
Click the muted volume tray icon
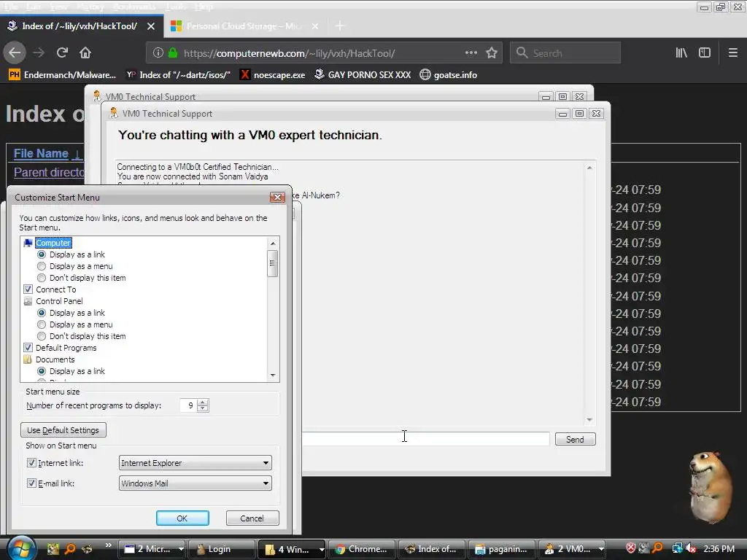tap(690, 548)
